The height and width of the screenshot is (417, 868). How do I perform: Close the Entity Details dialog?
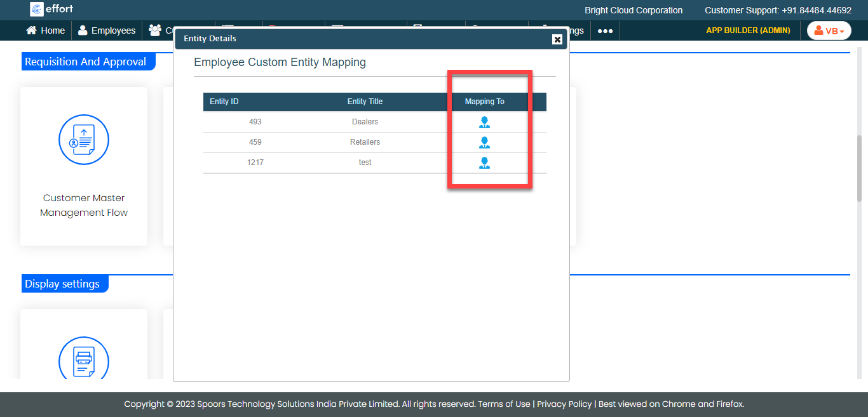(557, 39)
